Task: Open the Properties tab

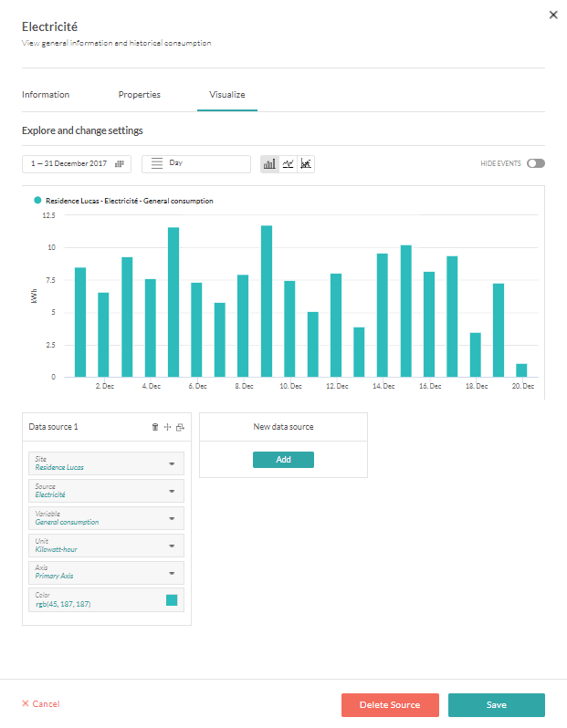Action: (140, 95)
